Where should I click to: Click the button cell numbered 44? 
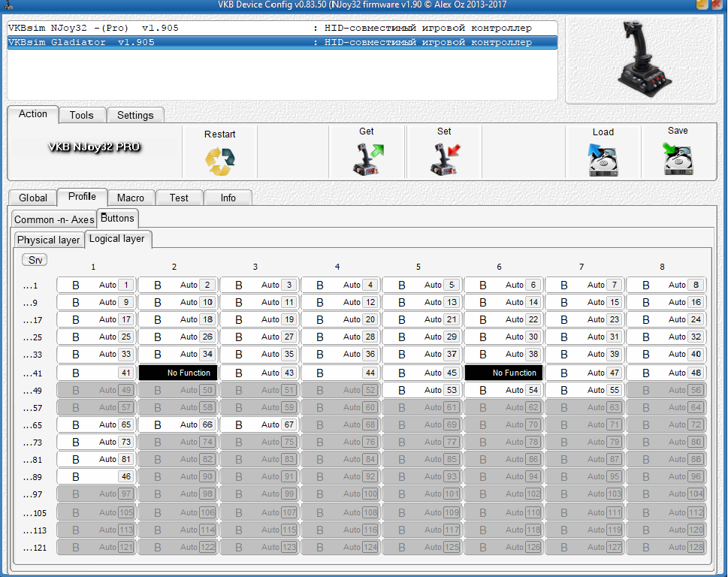[340, 373]
